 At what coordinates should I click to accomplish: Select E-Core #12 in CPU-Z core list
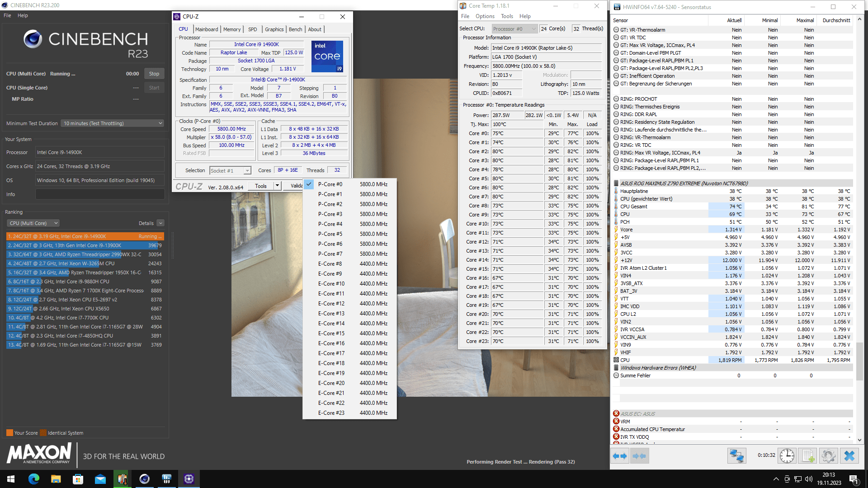(349, 304)
